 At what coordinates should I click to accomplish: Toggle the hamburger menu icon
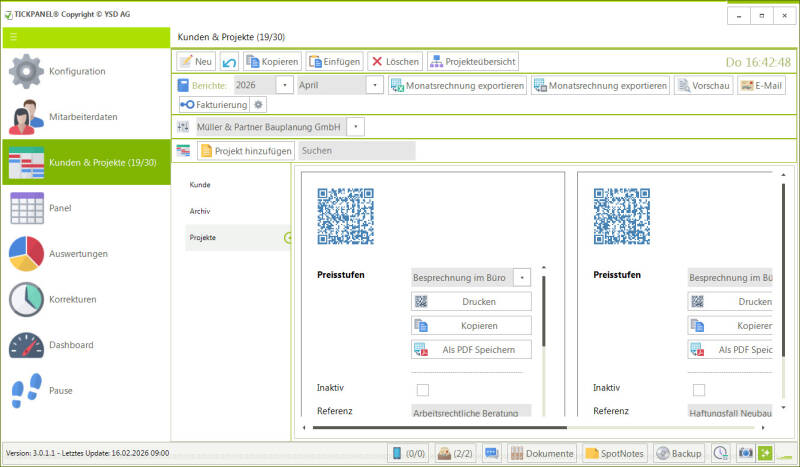tap(13, 37)
